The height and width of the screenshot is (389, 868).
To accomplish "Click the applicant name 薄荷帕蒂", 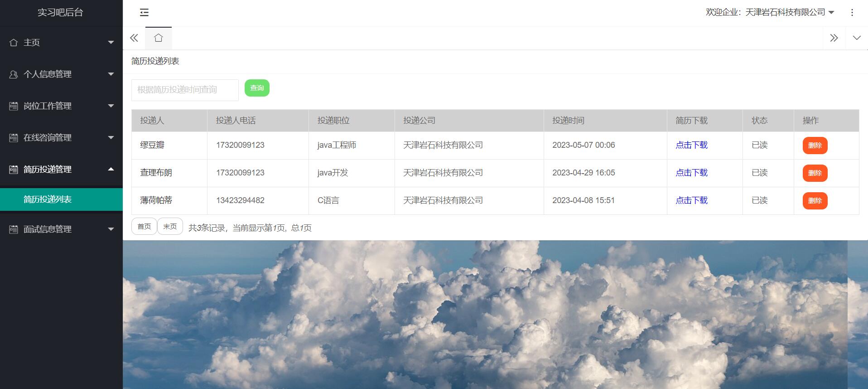I will point(156,200).
